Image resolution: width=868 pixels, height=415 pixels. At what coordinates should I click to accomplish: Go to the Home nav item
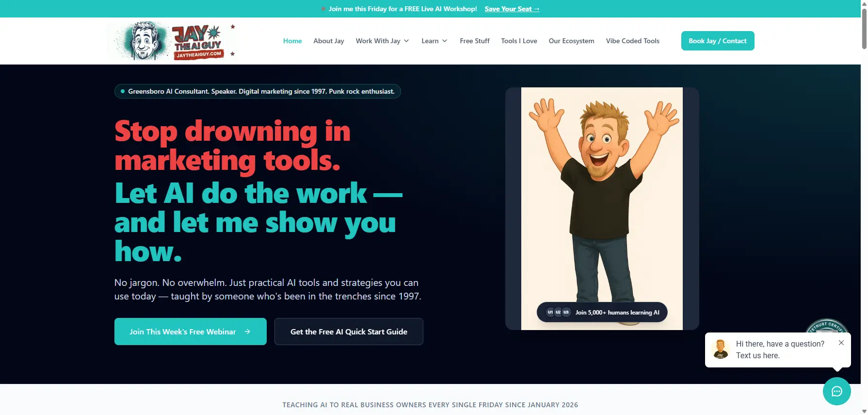point(292,41)
